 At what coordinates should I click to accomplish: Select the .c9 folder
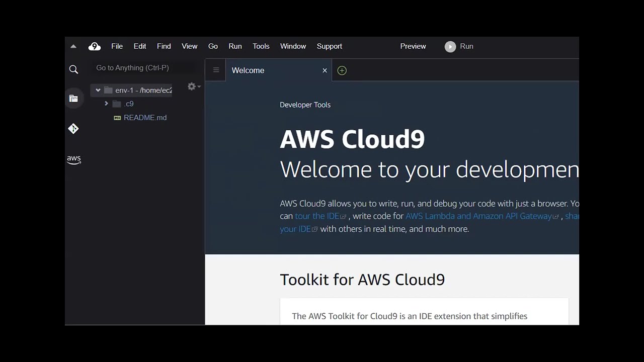click(129, 104)
